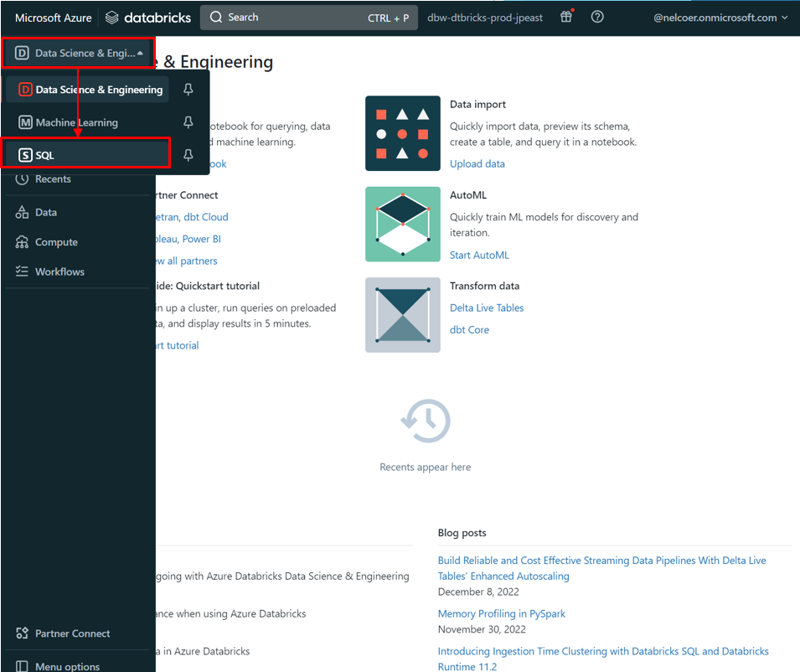The image size is (800, 672).
Task: Click the Partner Connect icon in sidebar
Action: coord(22,633)
